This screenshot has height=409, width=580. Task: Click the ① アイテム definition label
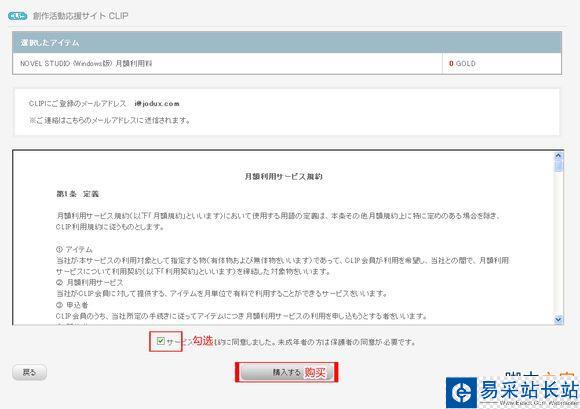click(74, 249)
